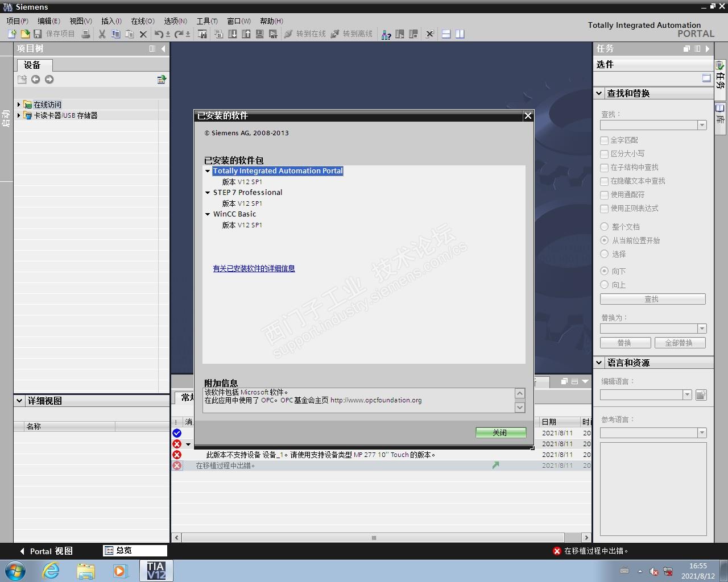The width and height of the screenshot is (728, 582).
Task: Click the Start runtime (RT) icon
Action: click(274, 34)
